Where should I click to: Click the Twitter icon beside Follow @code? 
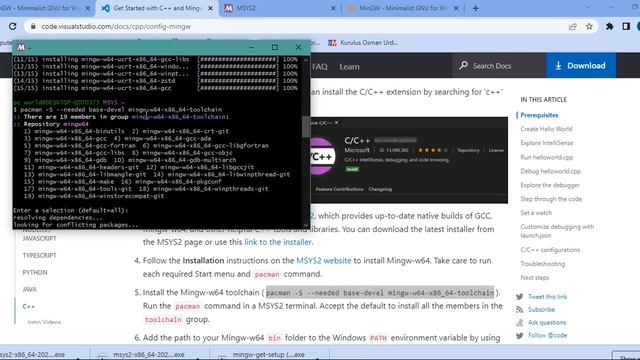point(519,336)
